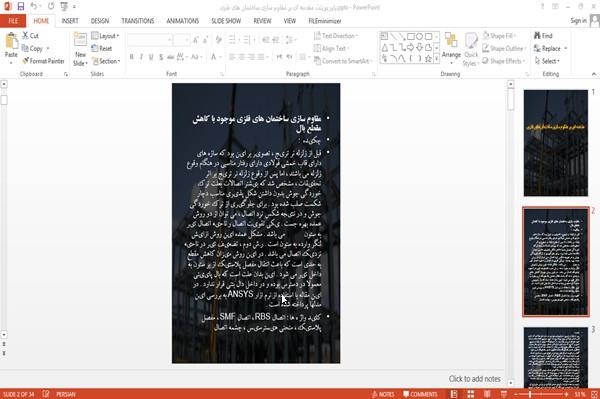Image resolution: width=600 pixels, height=399 pixels.
Task: Toggle Underline formatting
Action: click(x=151, y=57)
